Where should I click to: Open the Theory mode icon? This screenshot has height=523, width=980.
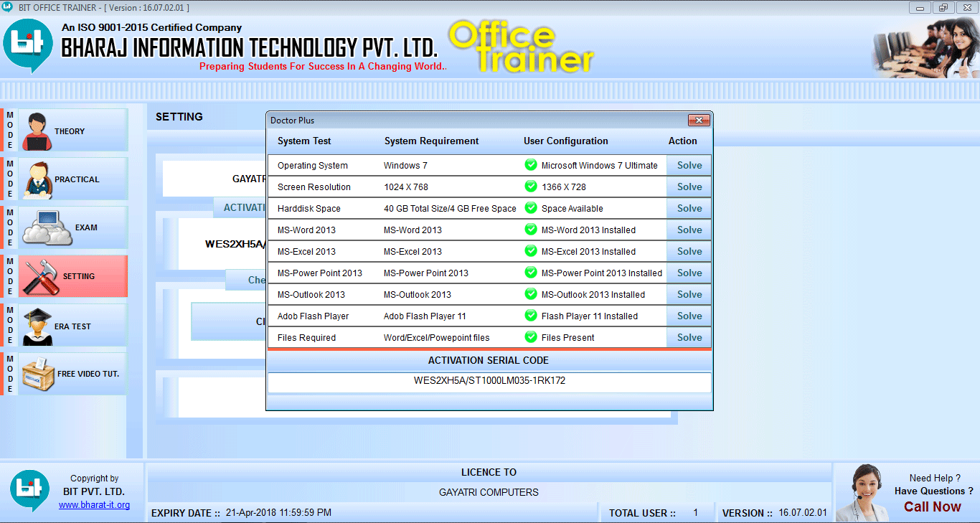[x=36, y=131]
